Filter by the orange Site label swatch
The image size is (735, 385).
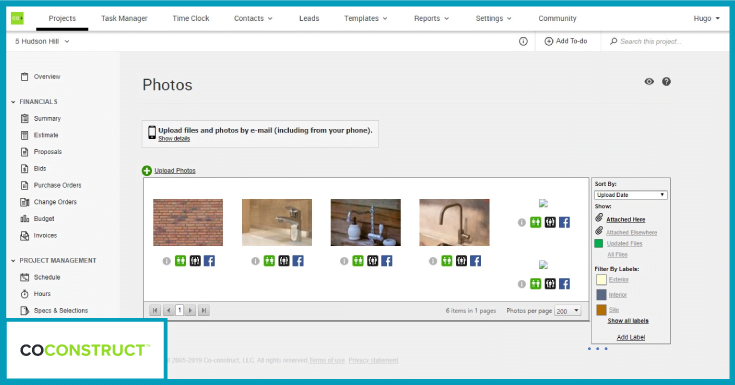pyautogui.click(x=601, y=310)
